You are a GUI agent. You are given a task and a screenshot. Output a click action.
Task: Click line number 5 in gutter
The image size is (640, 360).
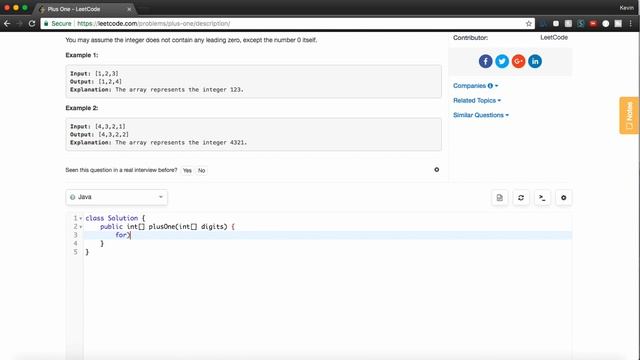coord(76,252)
